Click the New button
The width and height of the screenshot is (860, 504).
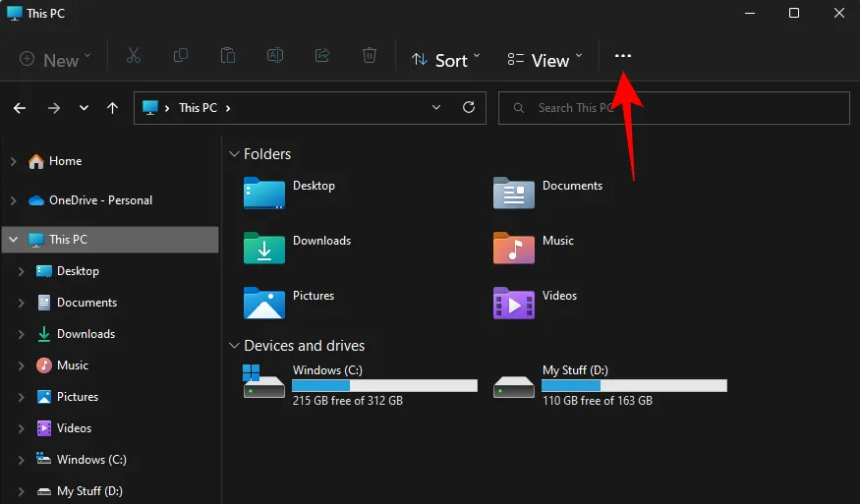(x=56, y=60)
